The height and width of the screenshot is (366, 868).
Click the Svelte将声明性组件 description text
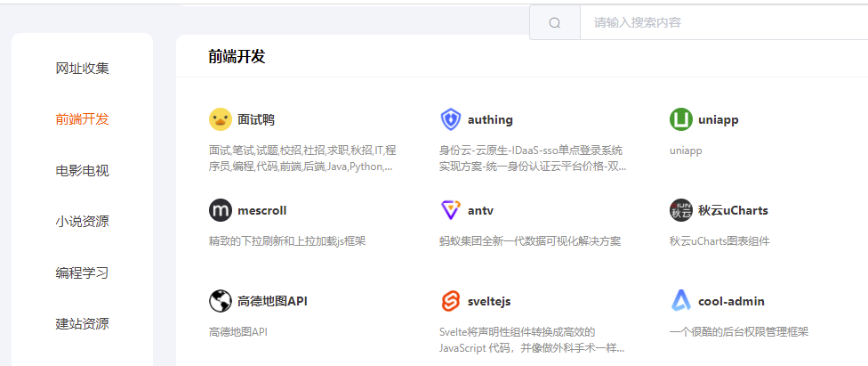532,340
